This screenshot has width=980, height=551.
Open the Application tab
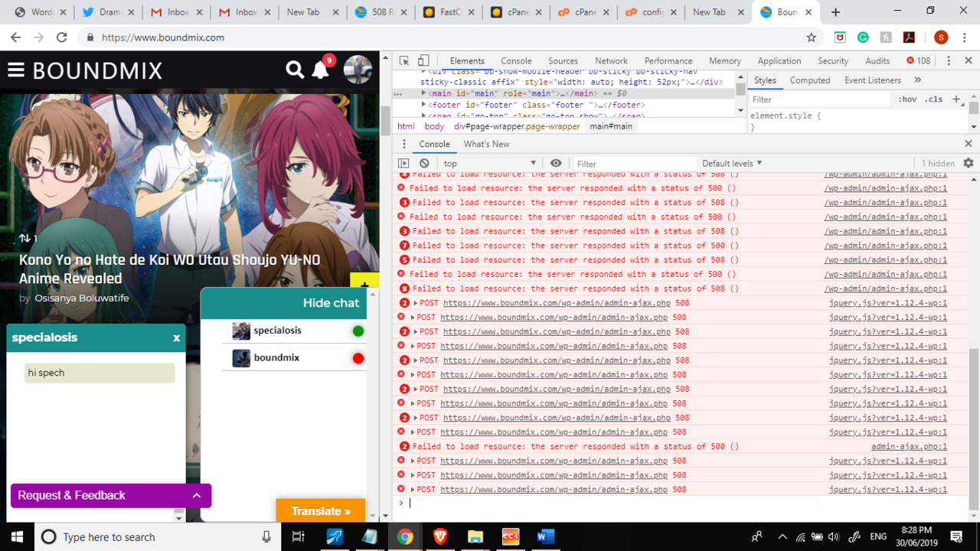(779, 60)
